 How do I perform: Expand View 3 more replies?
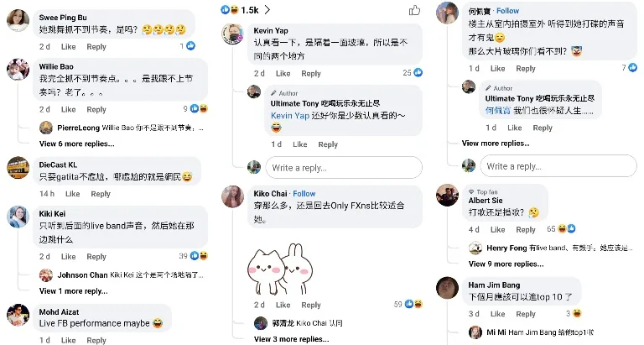(x=291, y=339)
